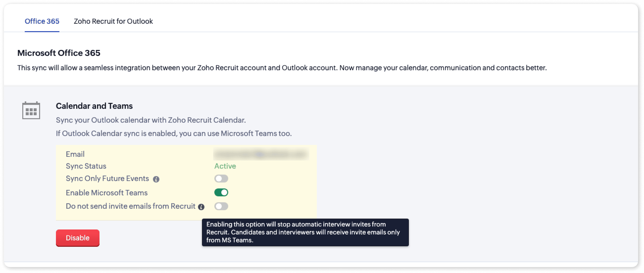This screenshot has height=273, width=644.
Task: Click 'If Outlook Calendar sync is enabled' text
Action: coord(174,133)
